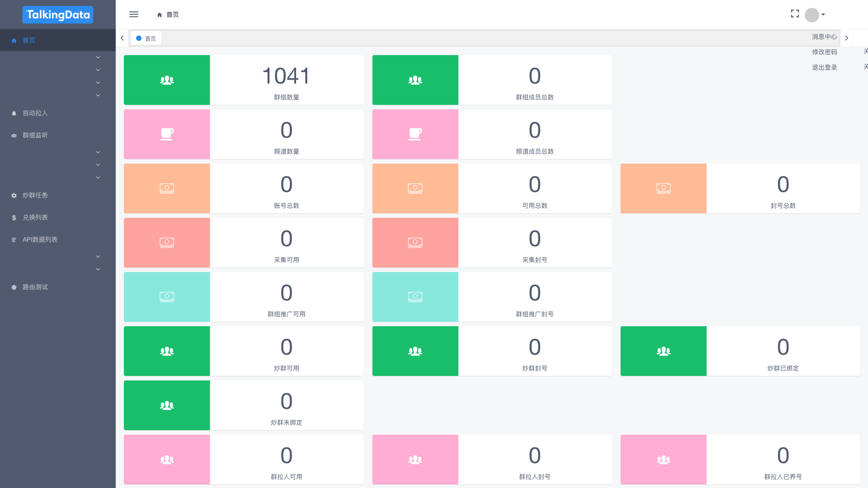Viewport: 868px width, 488px height.
Task: Select the 首页 tab in tab bar
Action: pyautogui.click(x=146, y=38)
